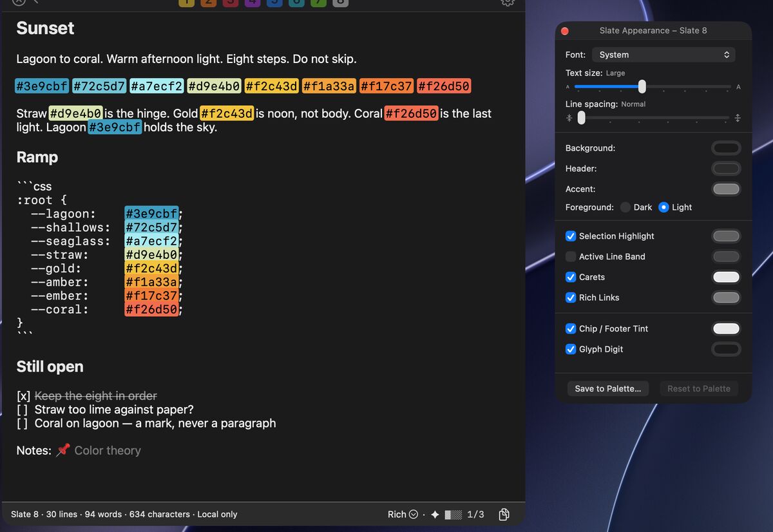
Task: Toggle the Selection Highlight checkbox
Action: pos(571,236)
